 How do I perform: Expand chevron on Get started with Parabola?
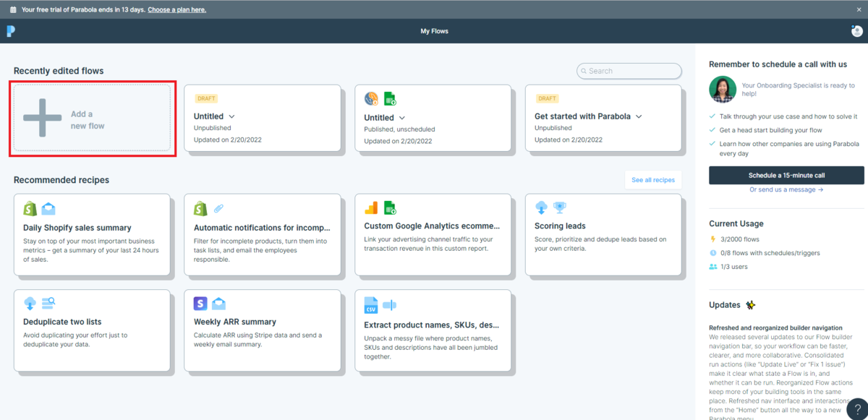click(x=639, y=116)
